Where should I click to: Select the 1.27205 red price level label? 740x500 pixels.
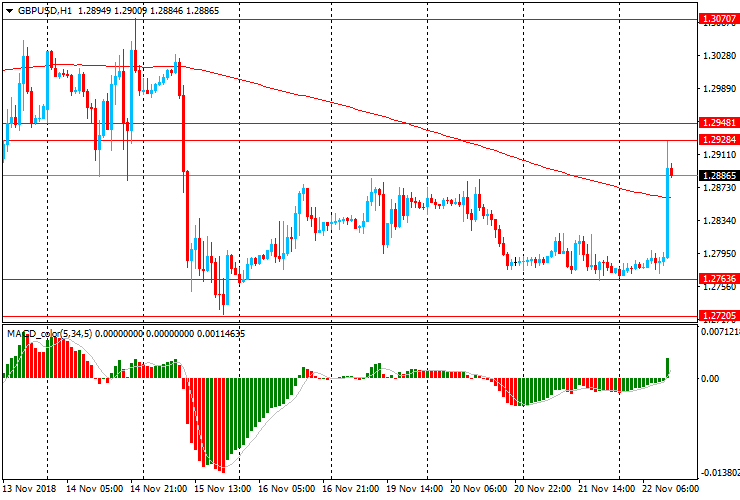[719, 315]
